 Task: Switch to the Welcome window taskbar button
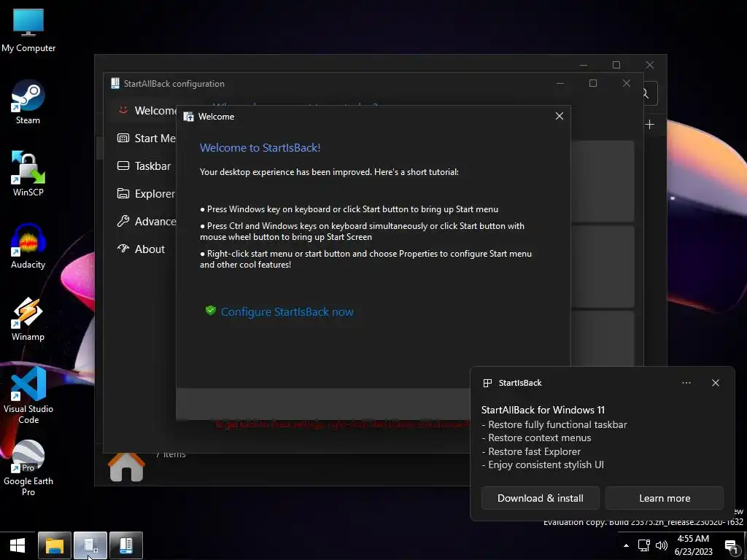(90, 545)
